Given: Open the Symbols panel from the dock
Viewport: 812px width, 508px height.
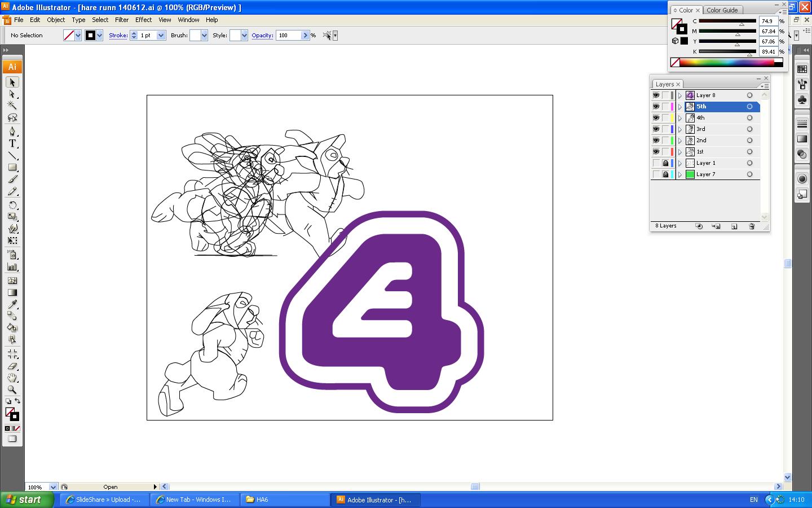Looking at the screenshot, I should tap(802, 99).
